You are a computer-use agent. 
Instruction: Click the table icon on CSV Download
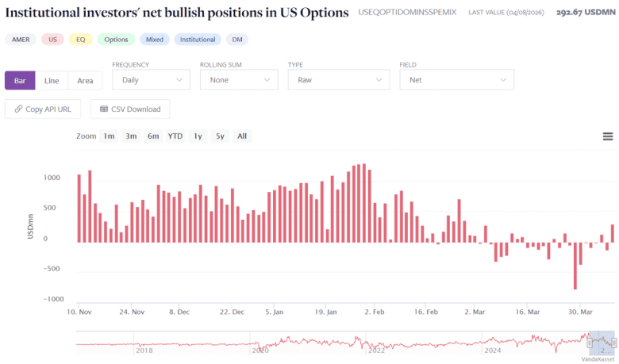[x=104, y=109]
